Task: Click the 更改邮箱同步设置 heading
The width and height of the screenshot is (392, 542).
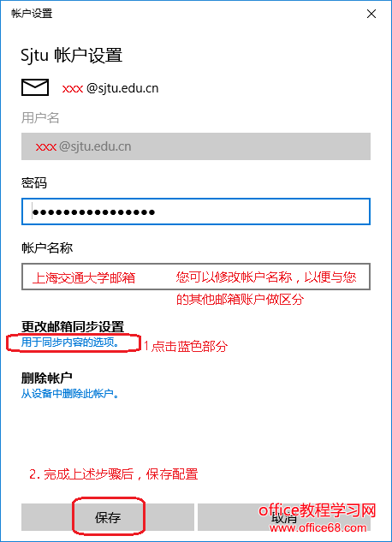Action: 73,326
